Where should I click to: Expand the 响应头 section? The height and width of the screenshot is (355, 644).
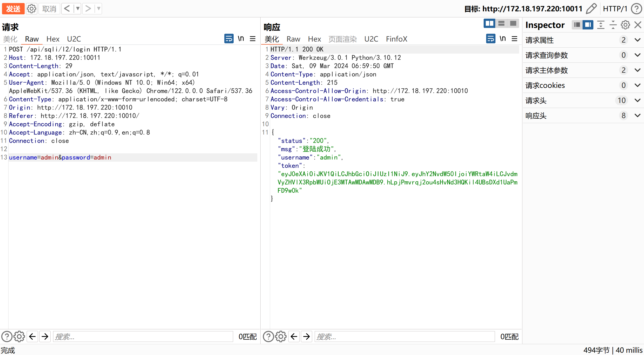click(x=637, y=116)
